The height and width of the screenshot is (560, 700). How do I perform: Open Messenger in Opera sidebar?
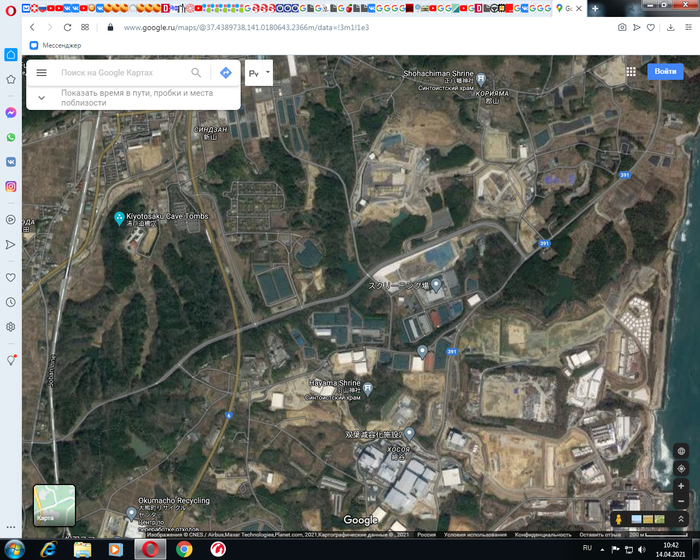point(11,113)
